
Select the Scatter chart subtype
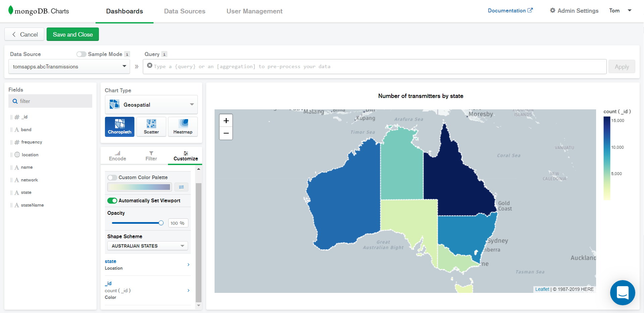pyautogui.click(x=151, y=126)
